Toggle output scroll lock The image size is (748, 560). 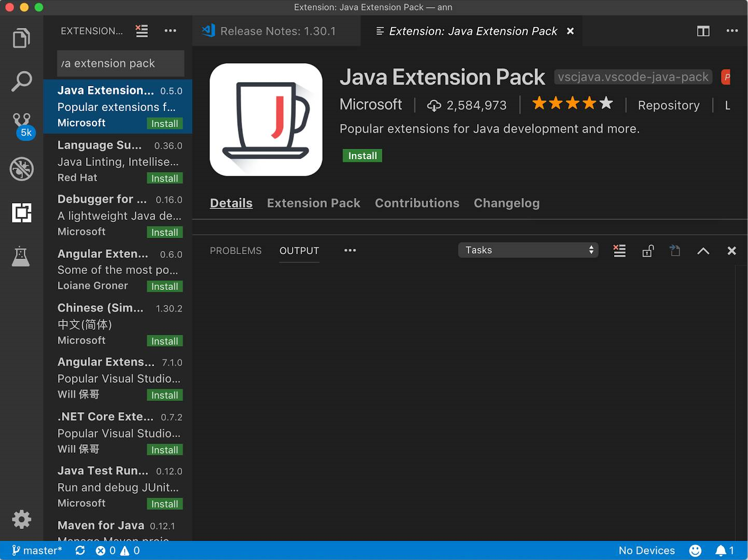pyautogui.click(x=648, y=251)
